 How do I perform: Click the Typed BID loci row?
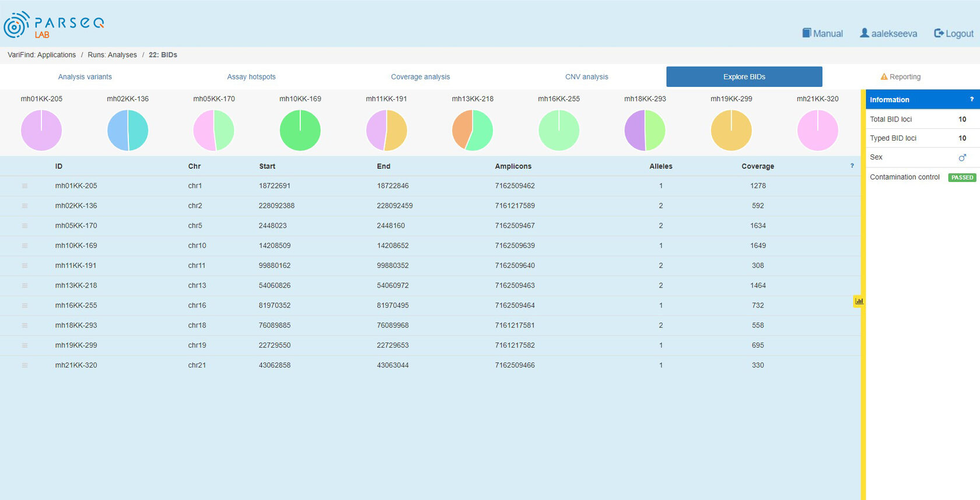(x=923, y=138)
